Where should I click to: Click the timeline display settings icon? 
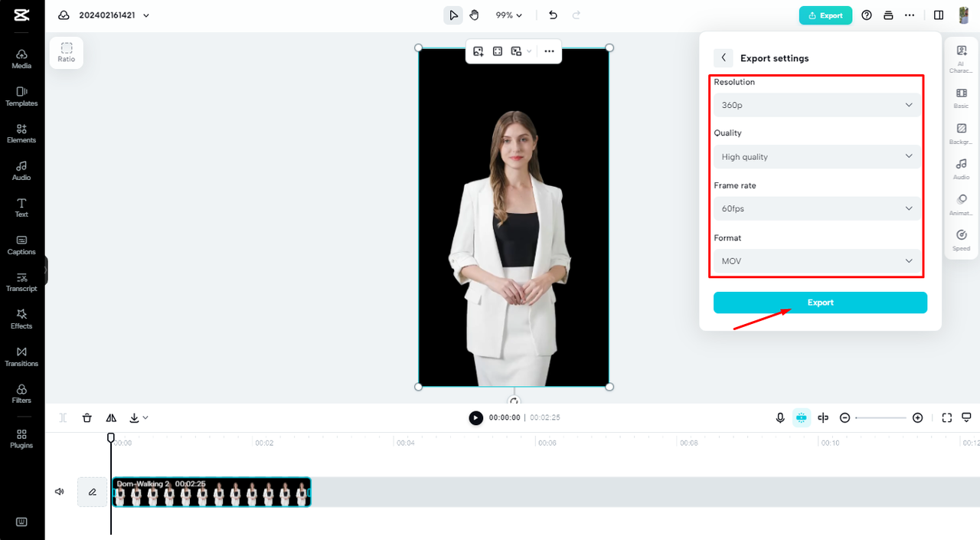966,417
